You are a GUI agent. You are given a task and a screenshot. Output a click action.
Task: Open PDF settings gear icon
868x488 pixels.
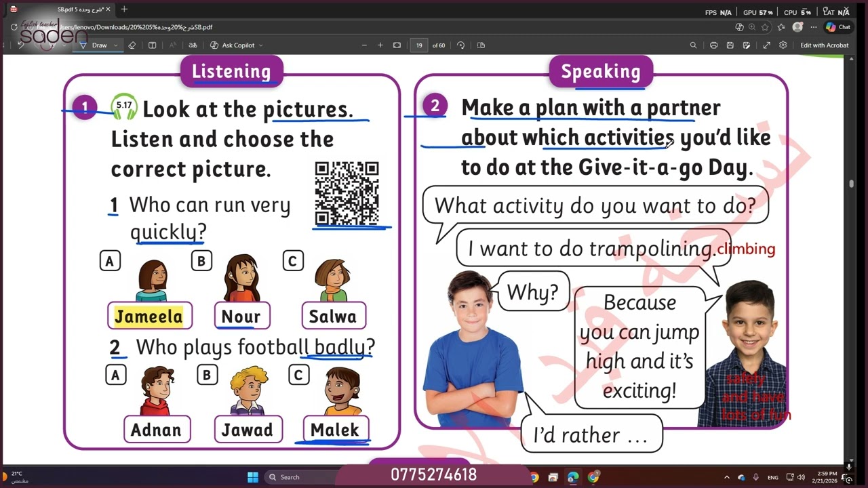(783, 45)
